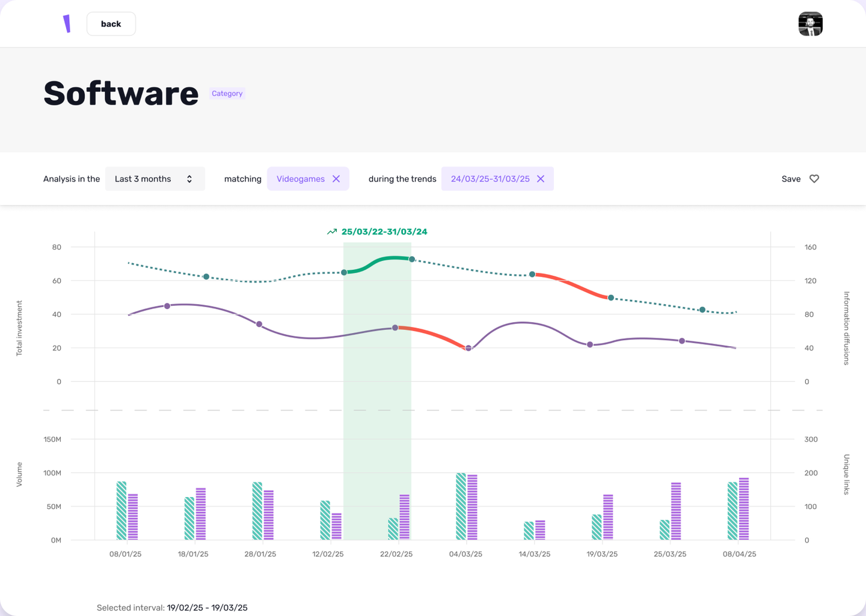Click the rising trend arrow icon
This screenshot has width=866, height=616.
332,232
